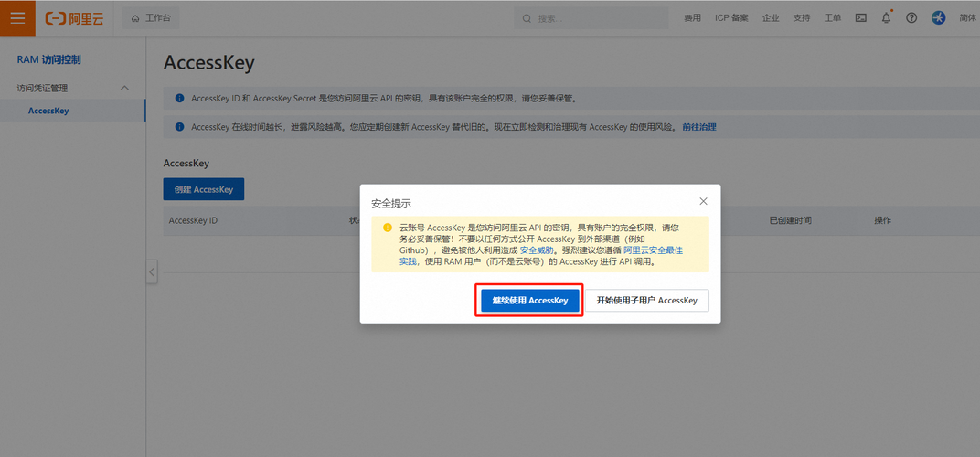Launch the Cloud Shell terminal icon
The height and width of the screenshot is (457, 980).
pyautogui.click(x=860, y=18)
